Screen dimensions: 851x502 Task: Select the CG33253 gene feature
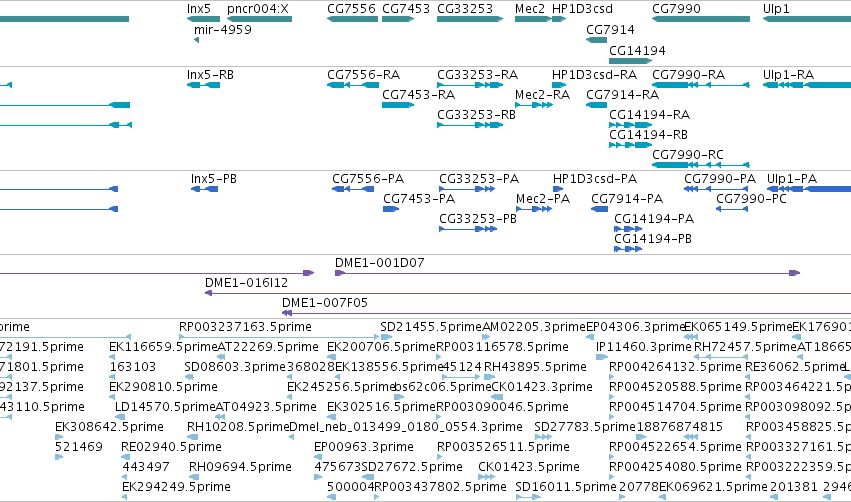[470, 19]
